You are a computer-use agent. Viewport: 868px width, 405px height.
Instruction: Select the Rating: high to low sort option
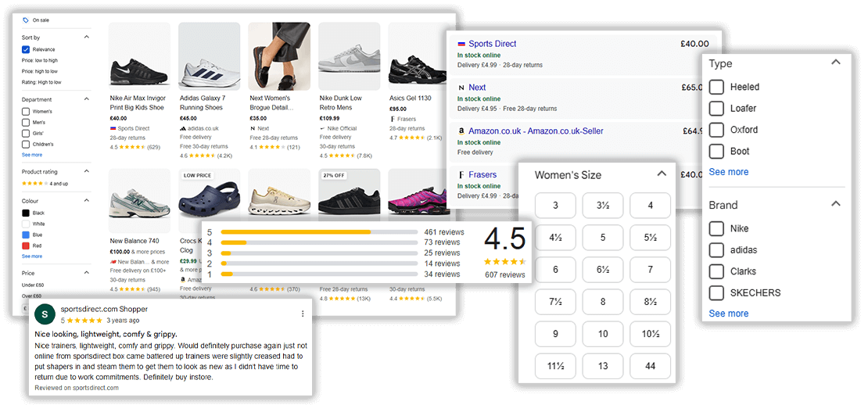(40, 82)
